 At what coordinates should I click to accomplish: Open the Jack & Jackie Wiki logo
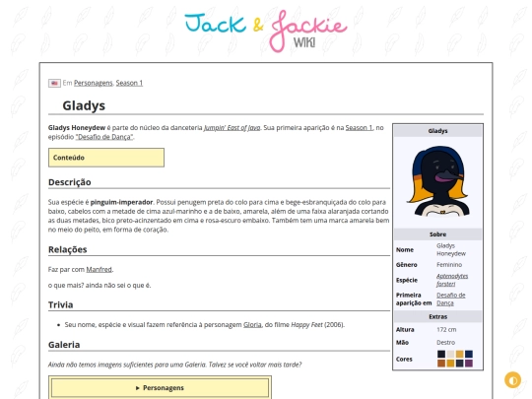(x=266, y=31)
